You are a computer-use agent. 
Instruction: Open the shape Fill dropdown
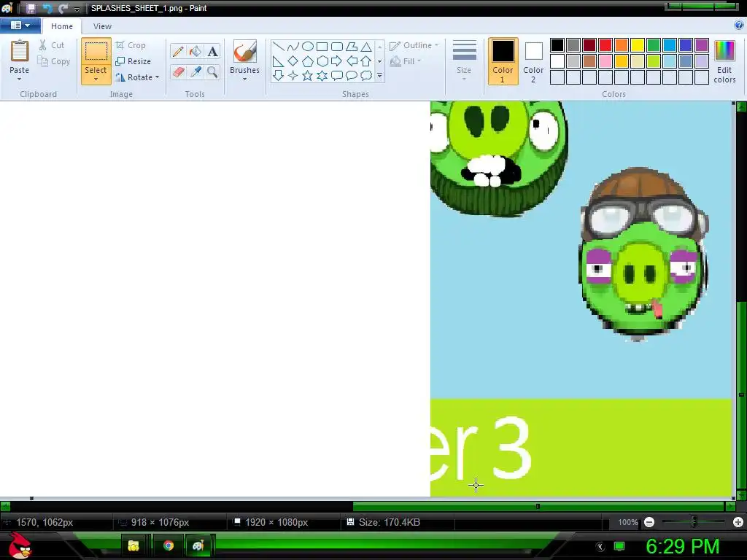[x=406, y=61]
